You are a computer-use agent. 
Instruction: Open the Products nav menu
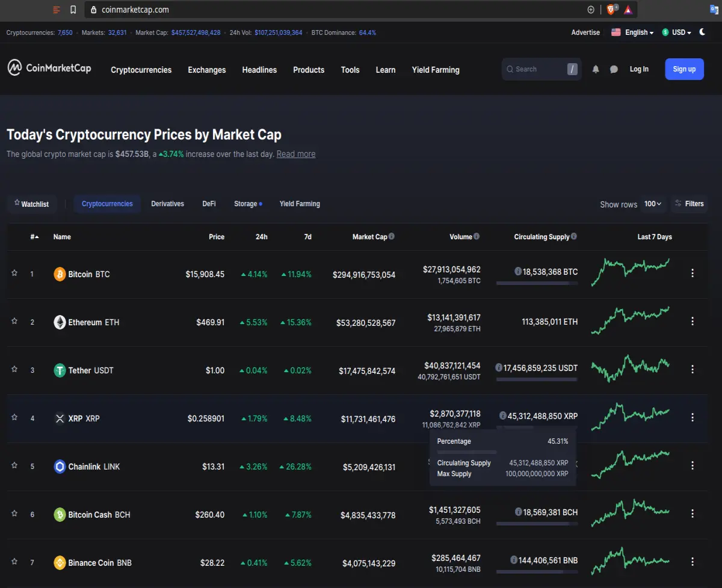click(x=309, y=70)
